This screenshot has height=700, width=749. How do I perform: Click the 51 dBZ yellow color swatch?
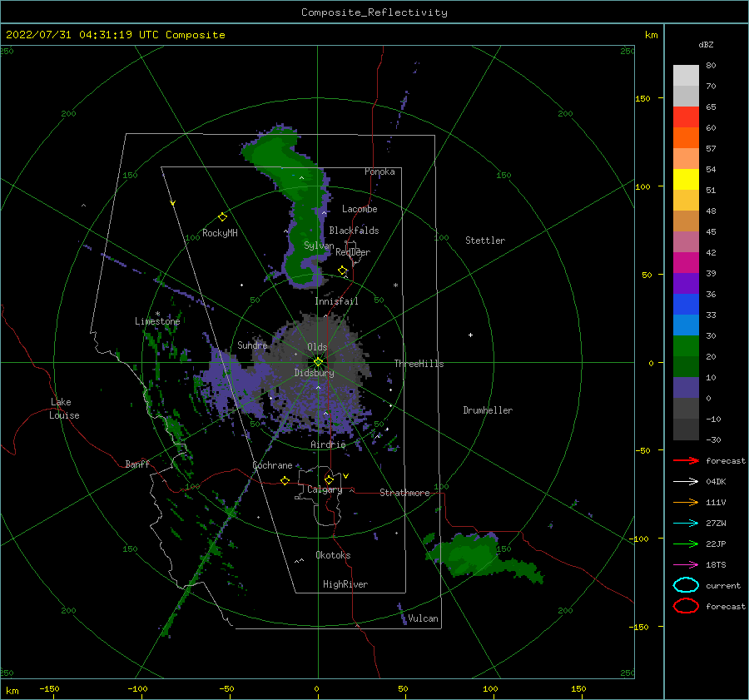pos(686,179)
